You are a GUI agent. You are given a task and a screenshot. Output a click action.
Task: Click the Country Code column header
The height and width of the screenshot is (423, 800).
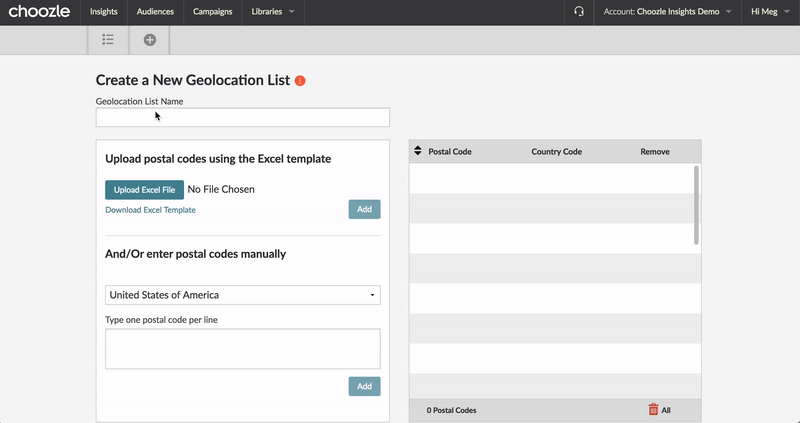click(557, 152)
